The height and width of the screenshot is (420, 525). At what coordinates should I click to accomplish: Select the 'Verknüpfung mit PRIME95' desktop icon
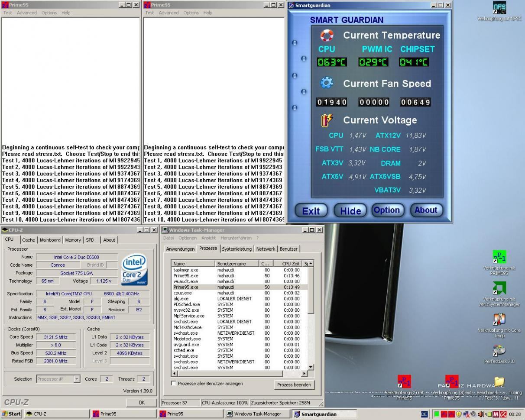(499, 257)
